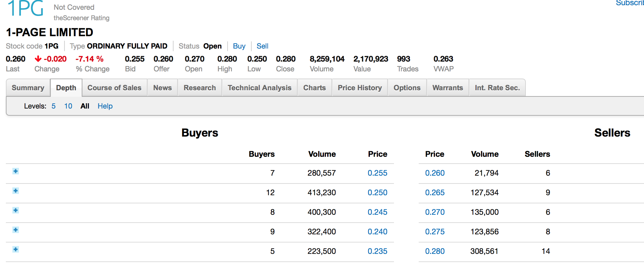
Task: Click buyer price 0.235
Action: tap(377, 251)
